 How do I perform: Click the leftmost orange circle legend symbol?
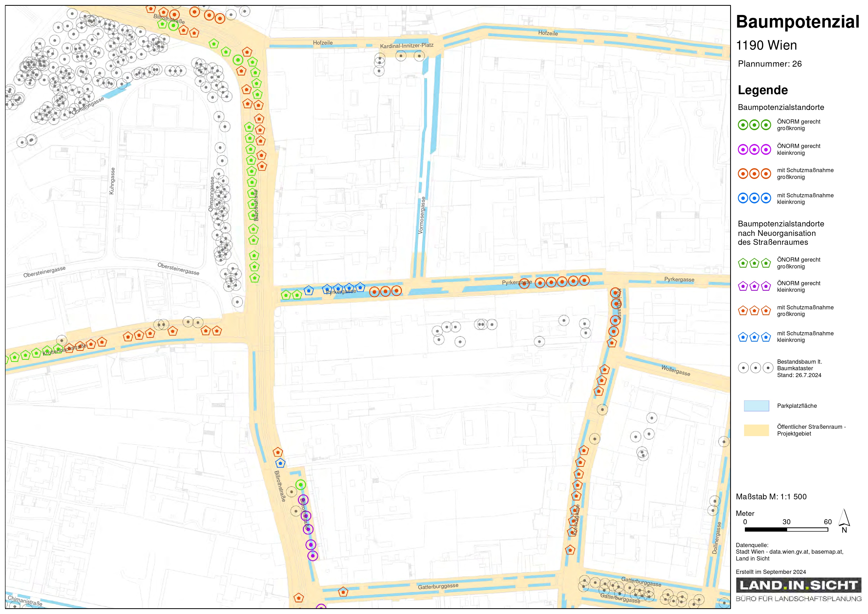click(743, 173)
